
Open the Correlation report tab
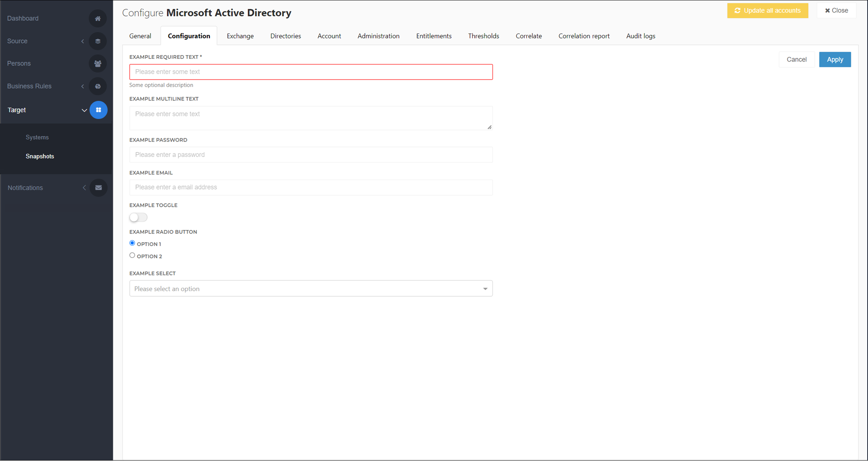click(584, 36)
